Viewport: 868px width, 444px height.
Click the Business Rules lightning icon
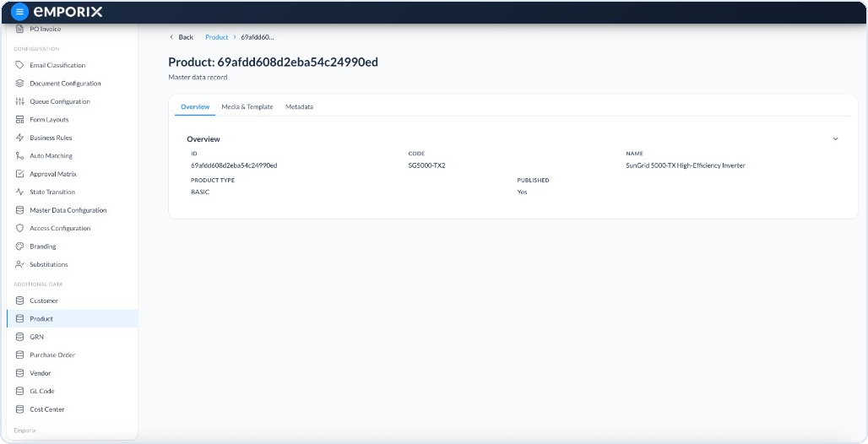click(x=20, y=138)
